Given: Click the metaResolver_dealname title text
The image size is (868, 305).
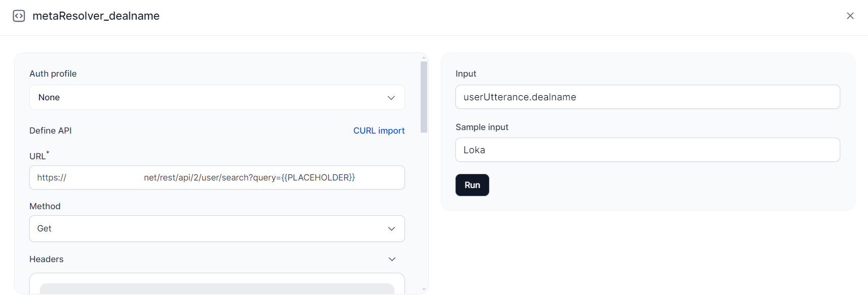Looking at the screenshot, I should tap(96, 16).
